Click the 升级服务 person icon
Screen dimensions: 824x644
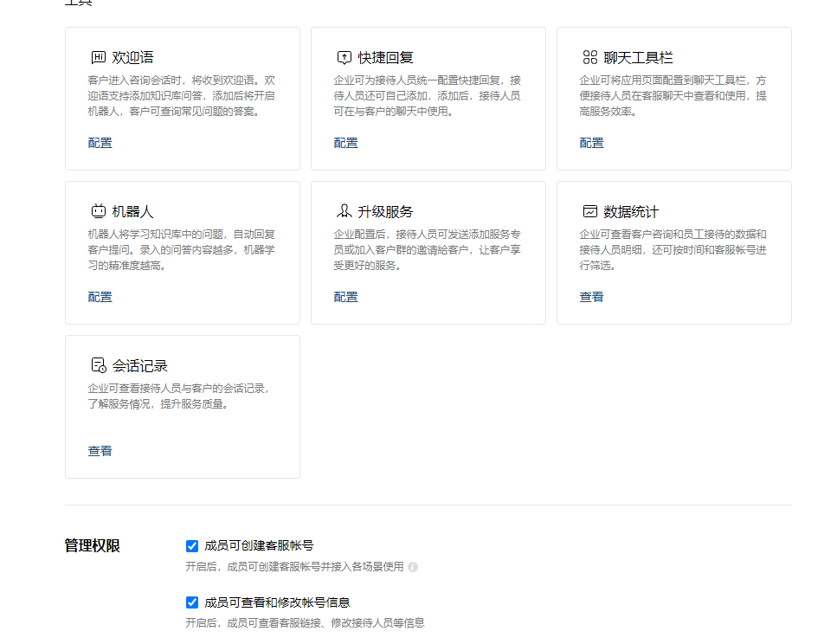(344, 211)
